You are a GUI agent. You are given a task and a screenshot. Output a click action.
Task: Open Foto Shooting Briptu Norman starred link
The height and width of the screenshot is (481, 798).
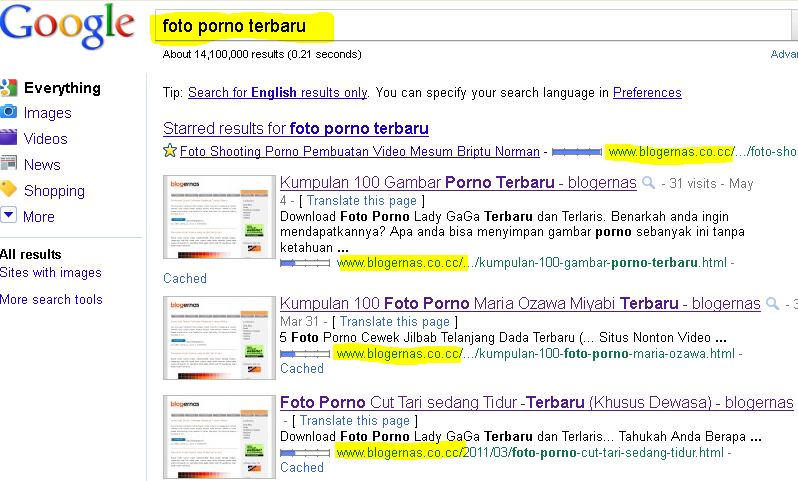click(360, 152)
